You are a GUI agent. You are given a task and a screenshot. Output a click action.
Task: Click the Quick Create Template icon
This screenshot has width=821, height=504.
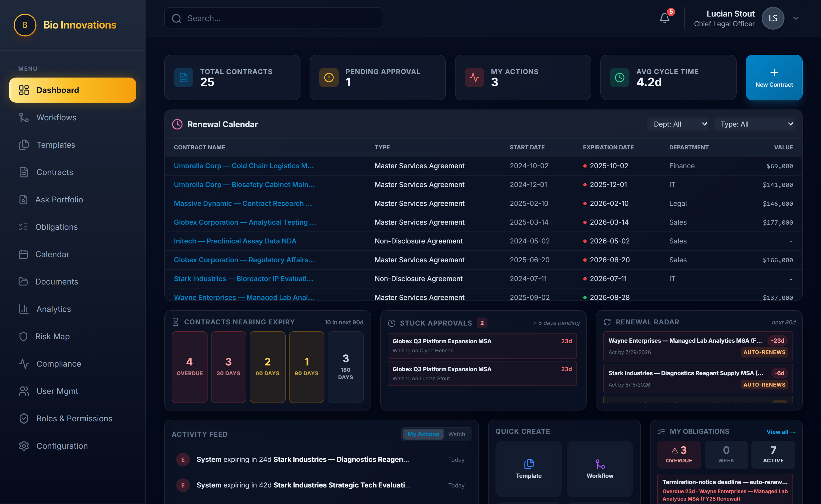[529, 464]
